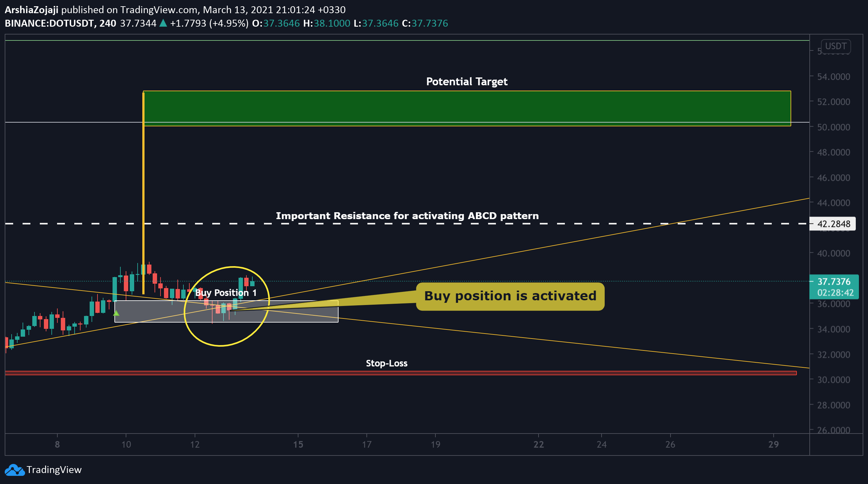Click the 30.0000 price axis label
This screenshot has width=868, height=484.
[834, 380]
